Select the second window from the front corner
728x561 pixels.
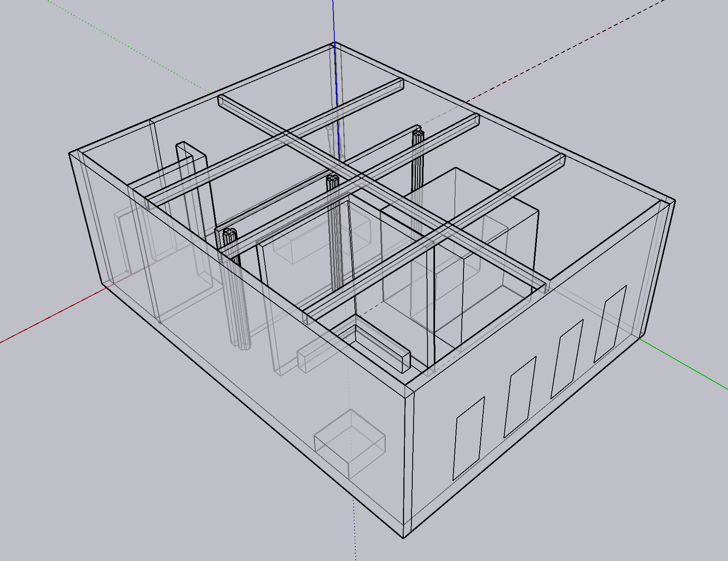coord(520,397)
